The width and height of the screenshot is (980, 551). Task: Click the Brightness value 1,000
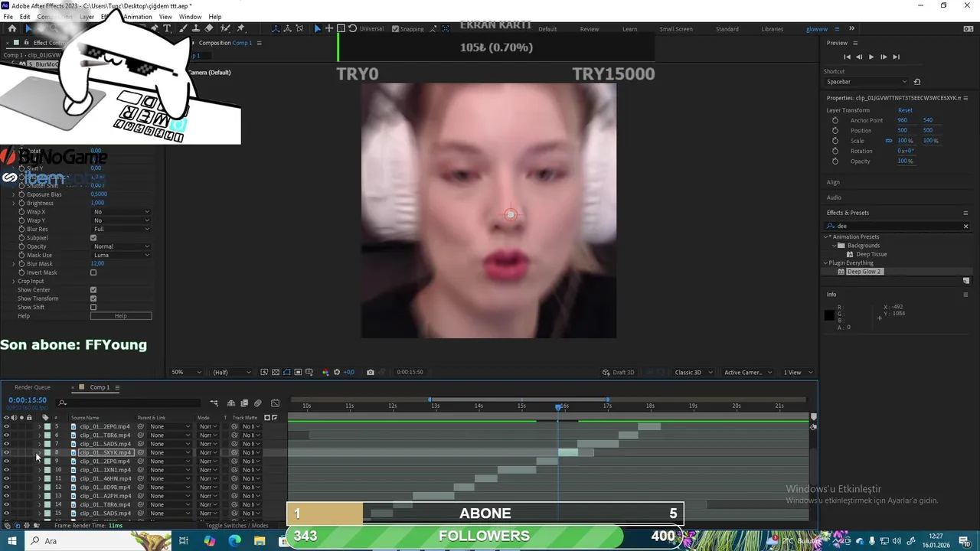point(97,204)
